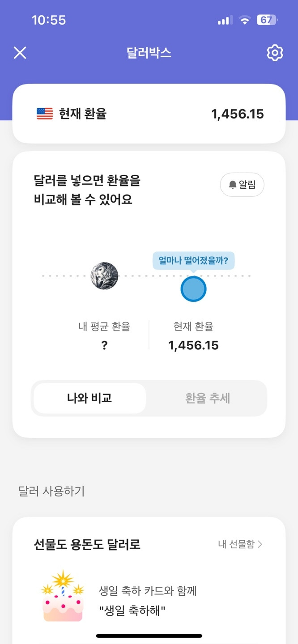Switch comparison mode to 나와 비교
Viewport: 298px width, 644px height.
coord(89,398)
